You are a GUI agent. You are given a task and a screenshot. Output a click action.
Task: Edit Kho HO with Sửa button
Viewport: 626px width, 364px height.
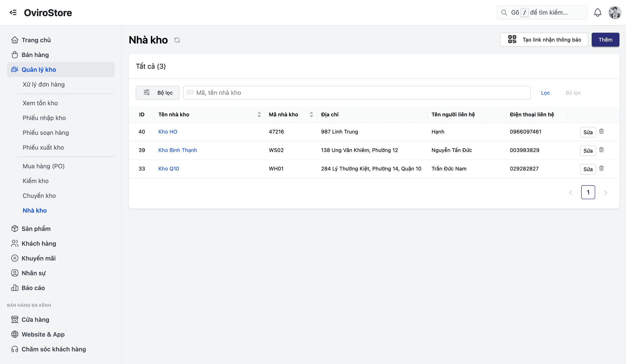(588, 132)
